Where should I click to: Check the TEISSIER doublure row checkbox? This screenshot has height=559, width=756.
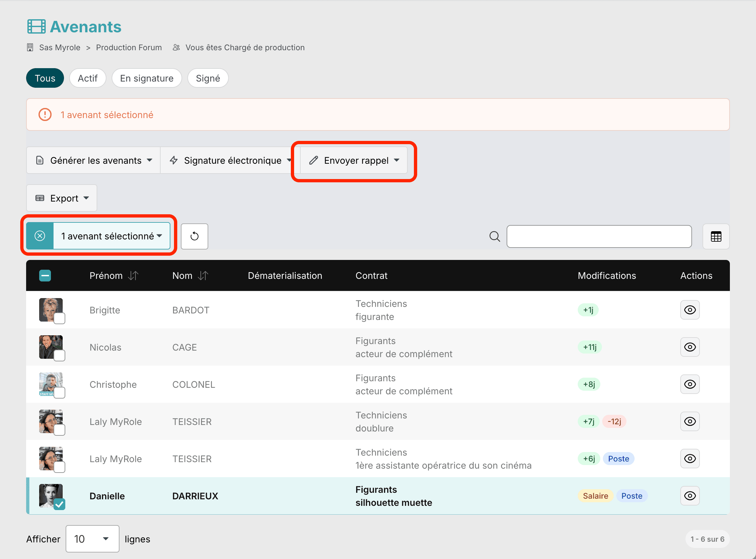point(60,430)
